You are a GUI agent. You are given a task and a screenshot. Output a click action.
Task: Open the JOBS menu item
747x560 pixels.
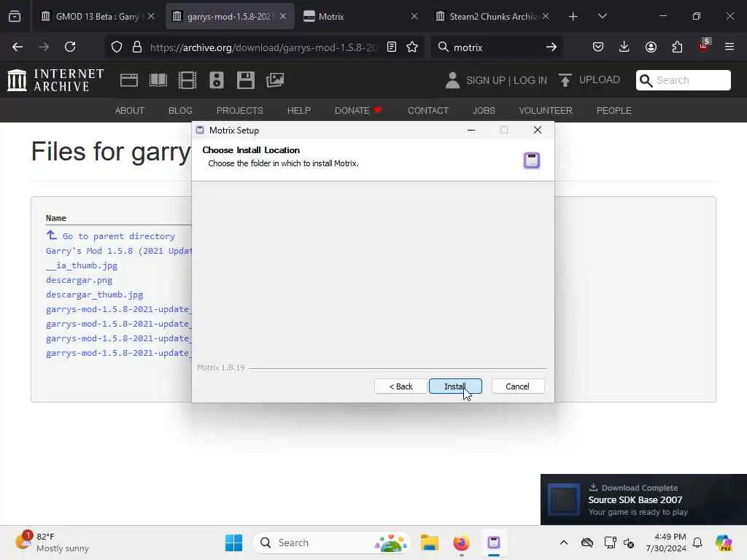pyautogui.click(x=484, y=111)
